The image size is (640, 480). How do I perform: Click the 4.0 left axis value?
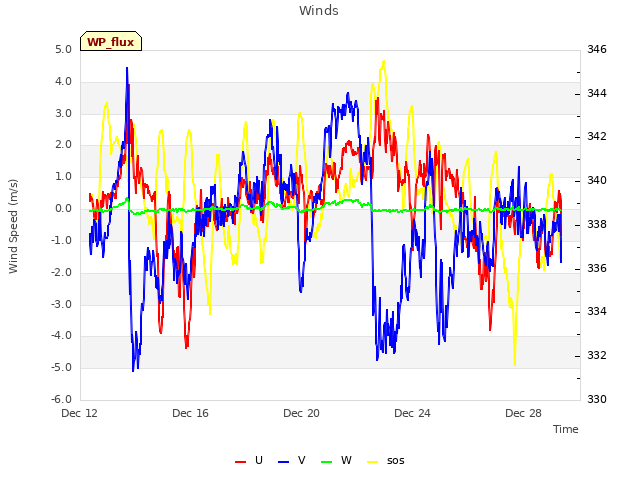(64, 81)
